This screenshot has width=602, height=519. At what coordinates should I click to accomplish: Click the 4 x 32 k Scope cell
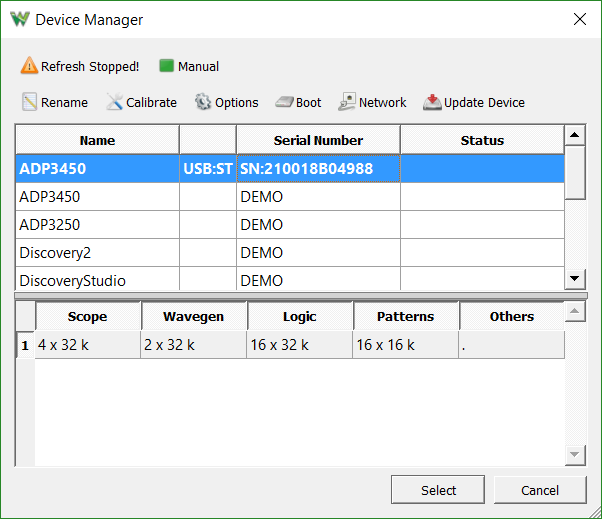tap(88, 345)
